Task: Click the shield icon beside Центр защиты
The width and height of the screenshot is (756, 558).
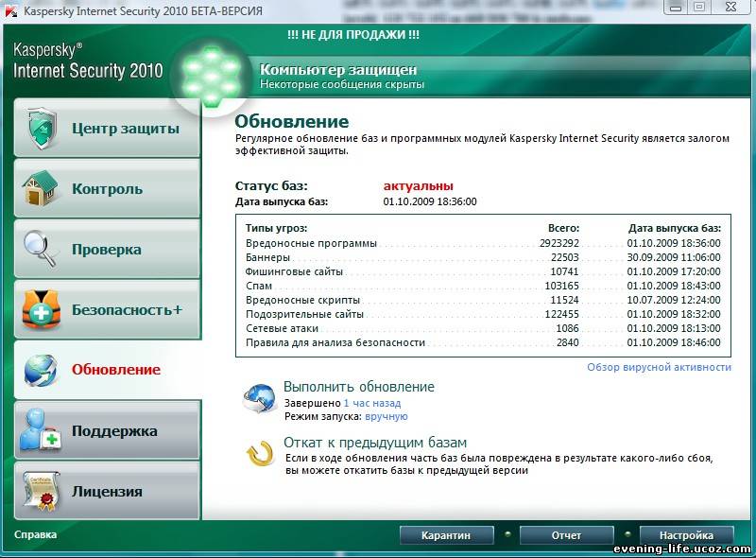Action: click(x=42, y=129)
